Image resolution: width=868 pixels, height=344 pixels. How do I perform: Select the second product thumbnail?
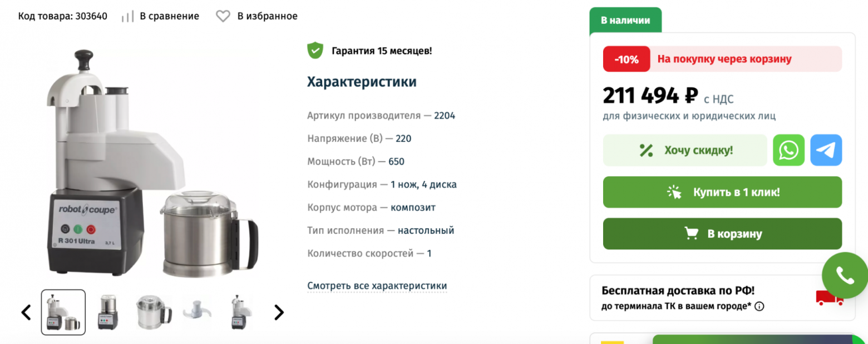[x=109, y=311]
